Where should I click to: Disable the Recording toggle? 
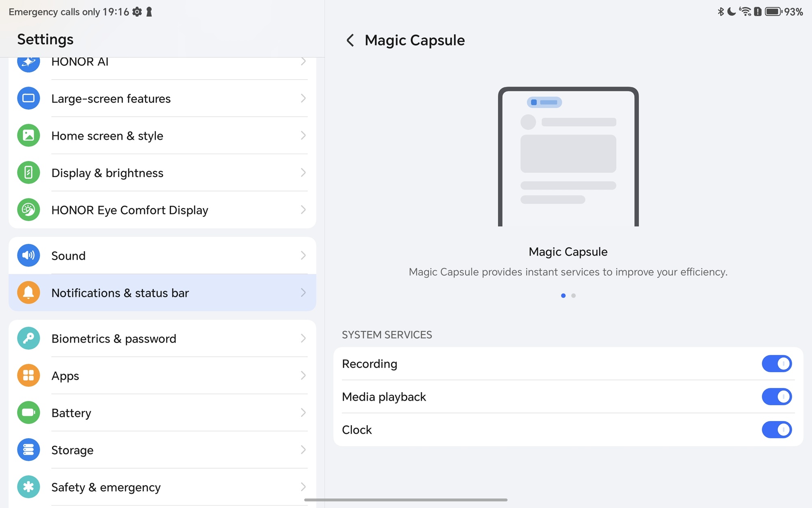776,364
